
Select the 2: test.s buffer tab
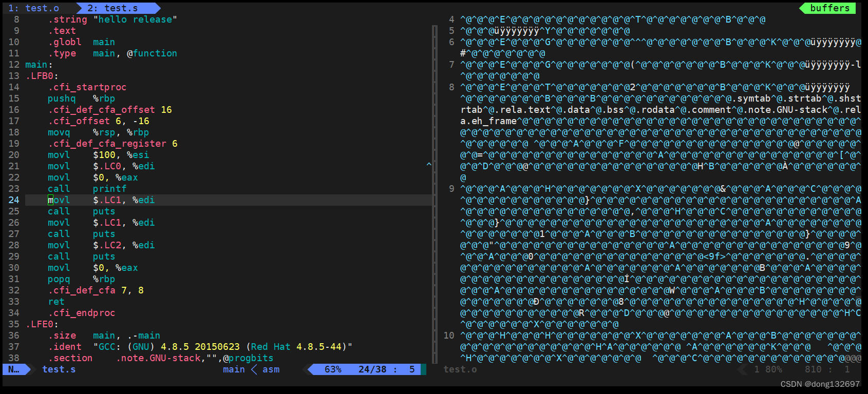[x=112, y=8]
